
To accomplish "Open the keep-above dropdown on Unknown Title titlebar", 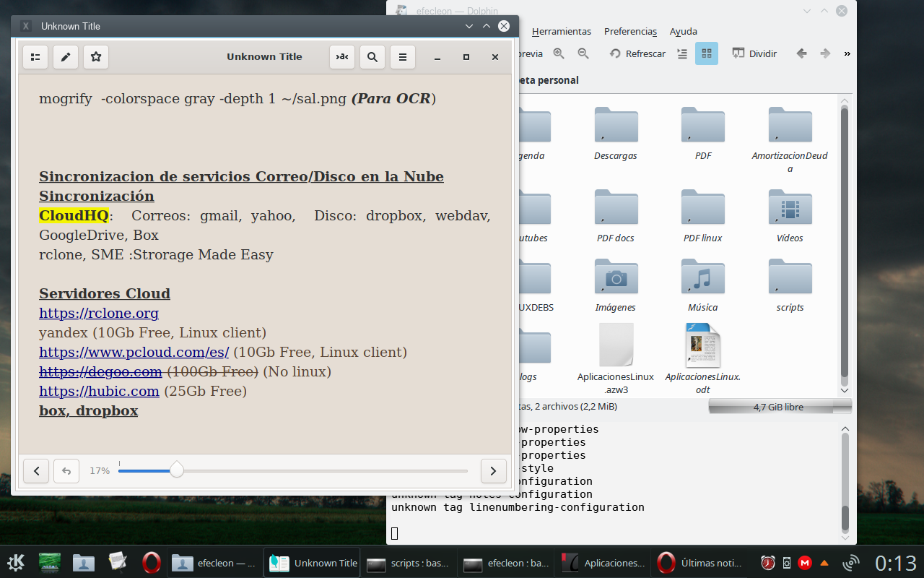I will [x=469, y=26].
